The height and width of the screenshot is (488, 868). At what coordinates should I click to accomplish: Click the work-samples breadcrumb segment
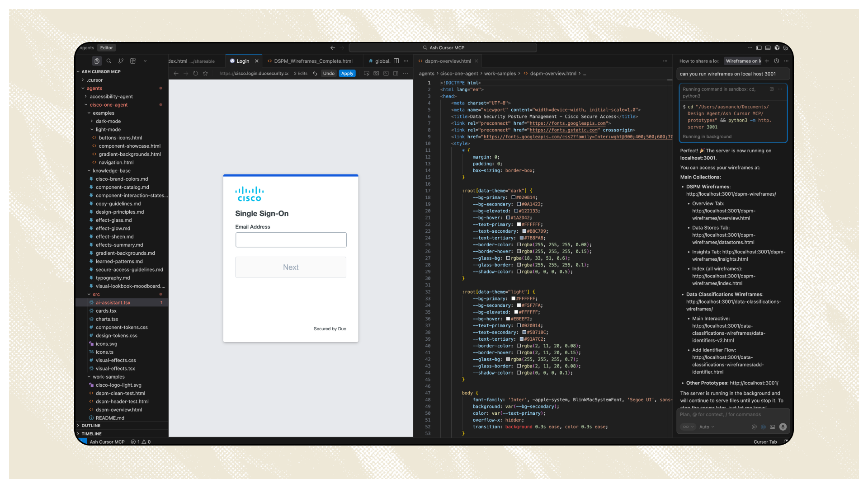point(500,74)
